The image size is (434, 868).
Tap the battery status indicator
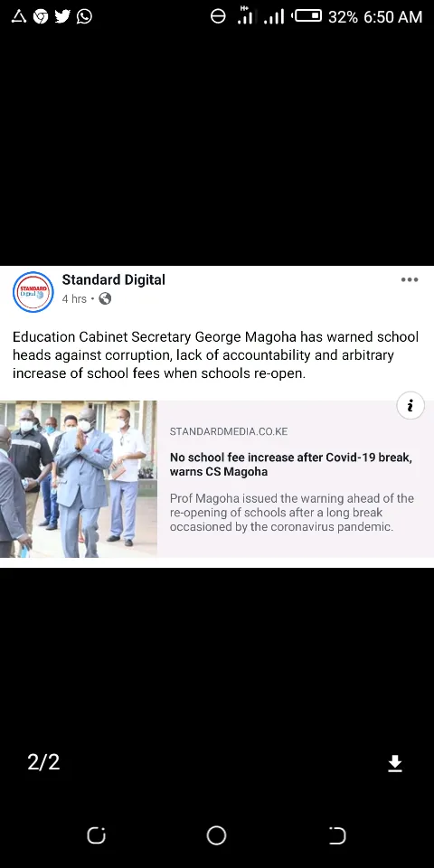point(307,16)
